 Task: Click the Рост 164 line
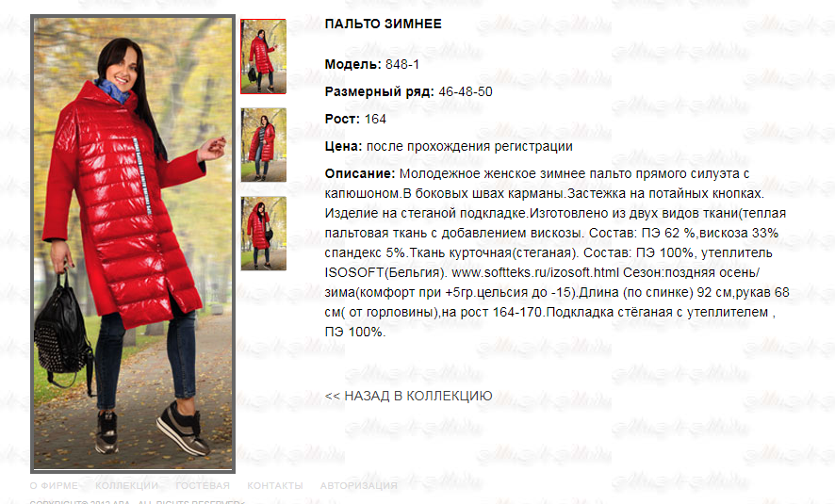pos(355,120)
